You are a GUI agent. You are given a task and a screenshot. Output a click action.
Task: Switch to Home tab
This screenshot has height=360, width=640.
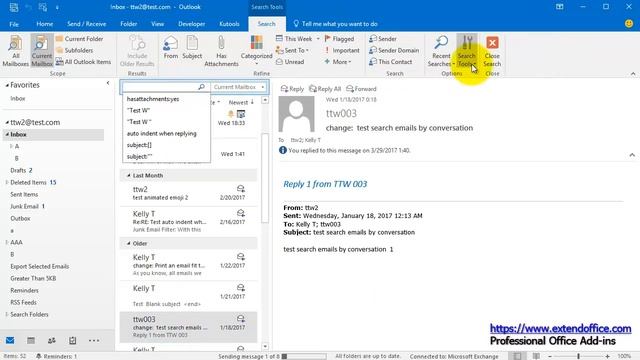tap(44, 24)
